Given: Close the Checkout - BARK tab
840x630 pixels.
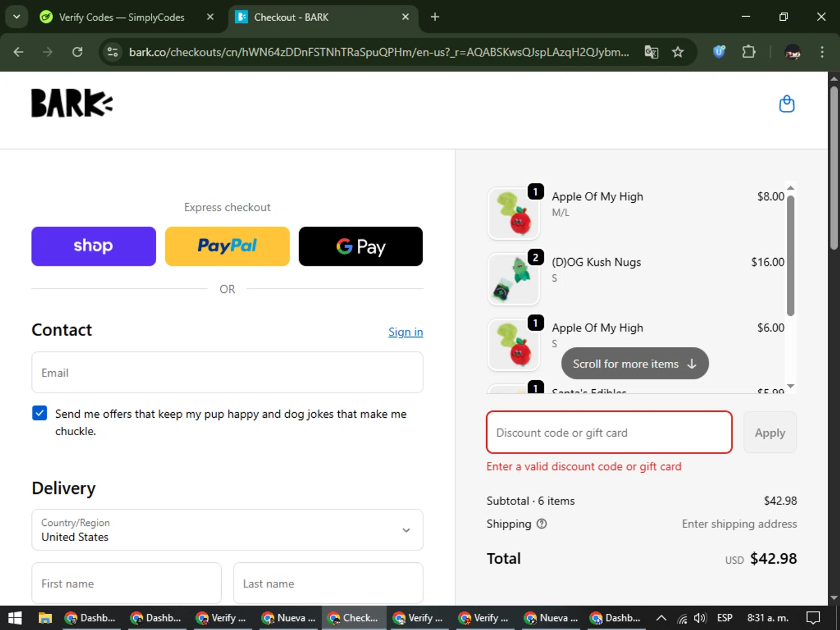Looking at the screenshot, I should pyautogui.click(x=405, y=17).
